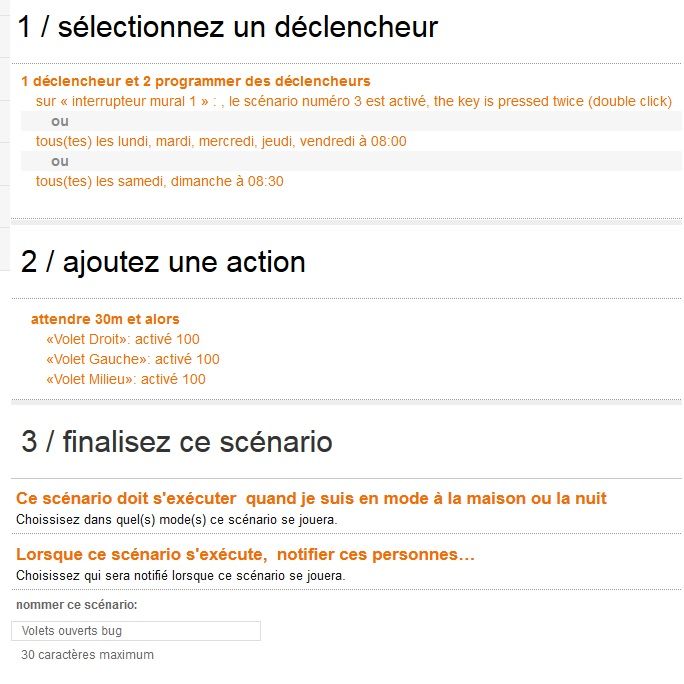Screen dimensions: 684x684
Task: Click the "30 caractères maximum" hint text
Action: pyautogui.click(x=88, y=655)
